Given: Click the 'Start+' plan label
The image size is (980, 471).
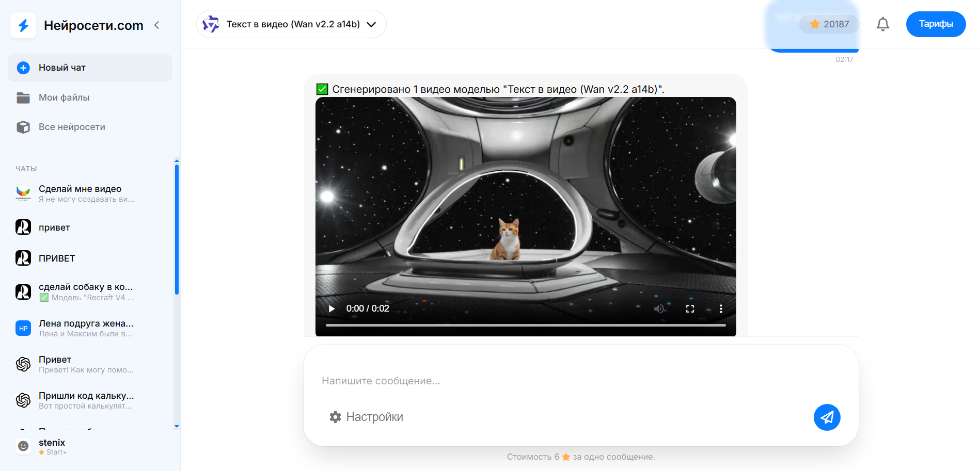Looking at the screenshot, I should (x=56, y=452).
